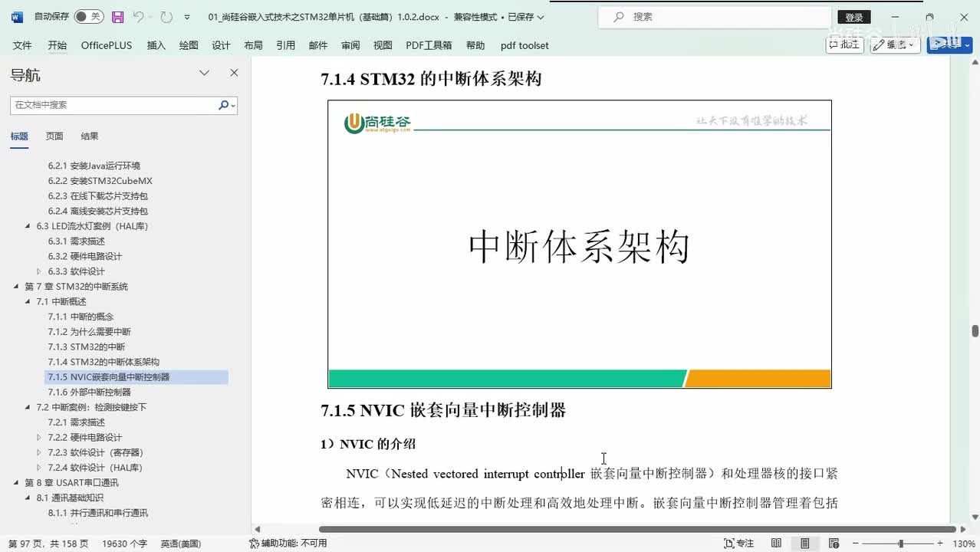Jump to 7.1.1 中断的概念 heading
This screenshot has width=980, height=552.
coord(81,317)
